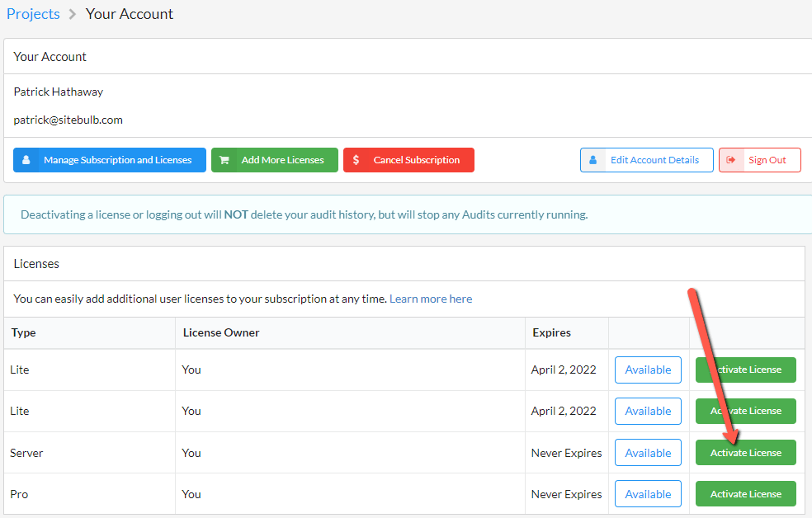
Task: Choose Add More Licenses
Action: coord(275,160)
